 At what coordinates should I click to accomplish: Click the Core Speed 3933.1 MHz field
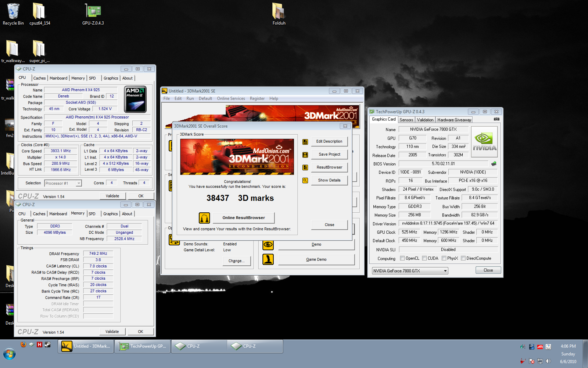click(x=61, y=151)
